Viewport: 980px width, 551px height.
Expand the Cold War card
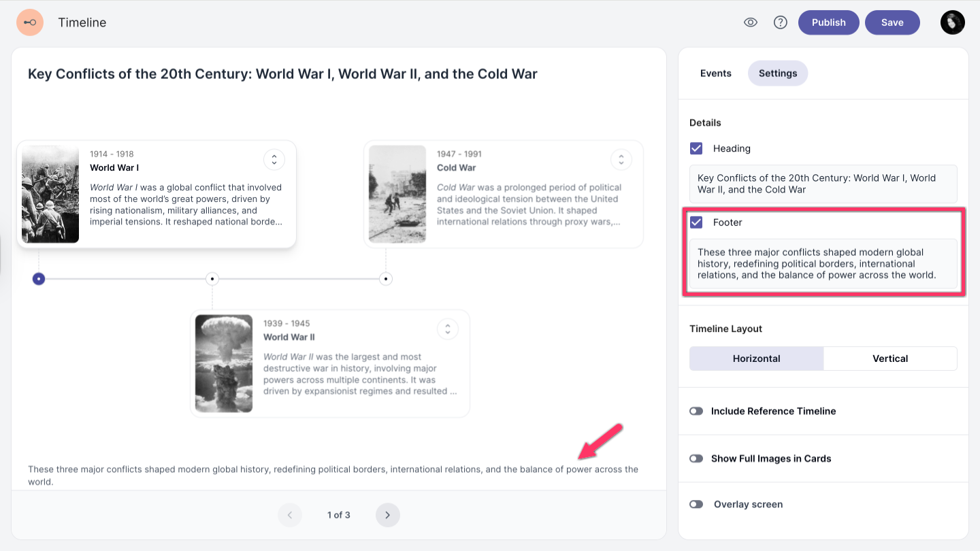[621, 160]
